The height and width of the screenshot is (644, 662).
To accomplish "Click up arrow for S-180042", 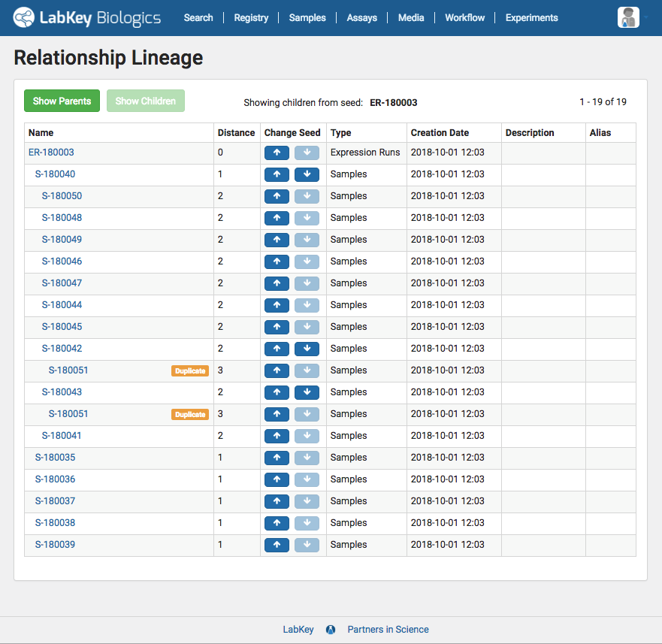I will (277, 349).
